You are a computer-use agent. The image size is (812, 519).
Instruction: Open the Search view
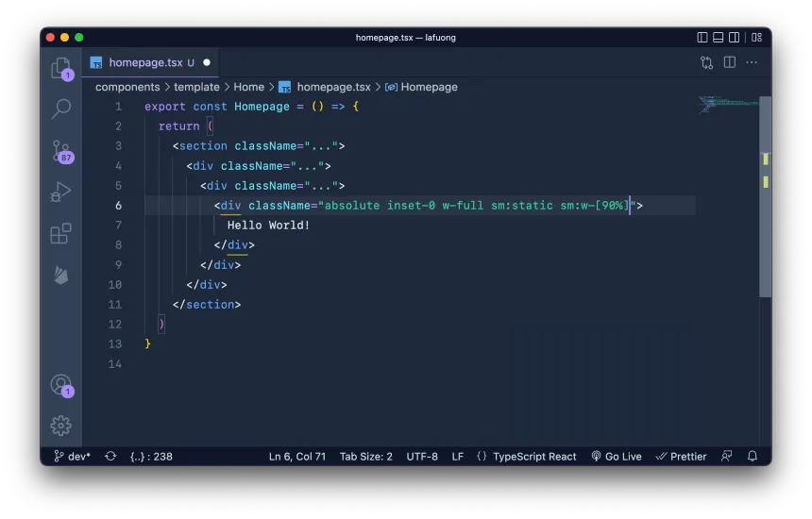coord(61,109)
